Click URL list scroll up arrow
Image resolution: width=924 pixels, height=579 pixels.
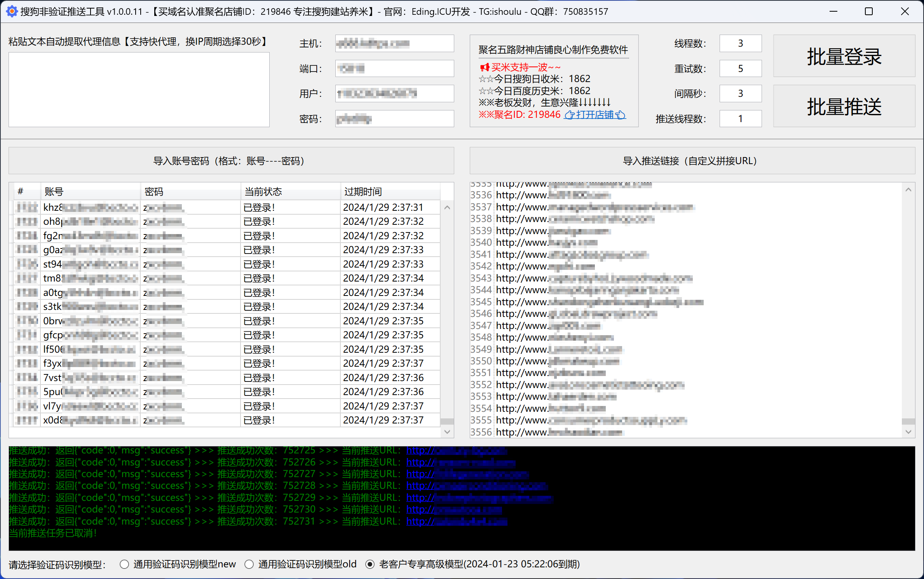coord(908,190)
